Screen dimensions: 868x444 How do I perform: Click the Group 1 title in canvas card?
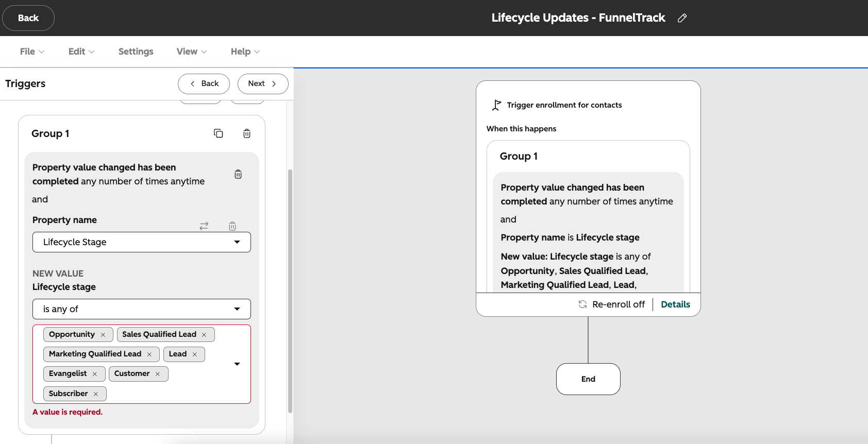519,156
